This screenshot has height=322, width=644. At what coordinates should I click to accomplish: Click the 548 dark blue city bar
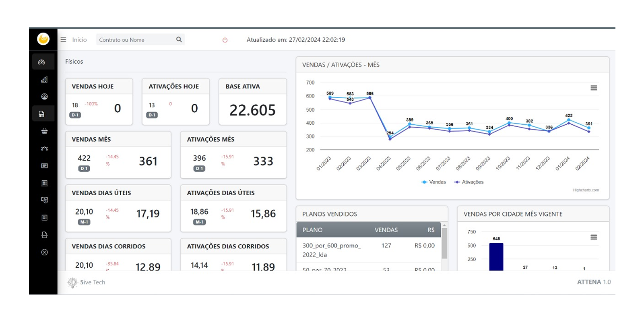coord(496,257)
